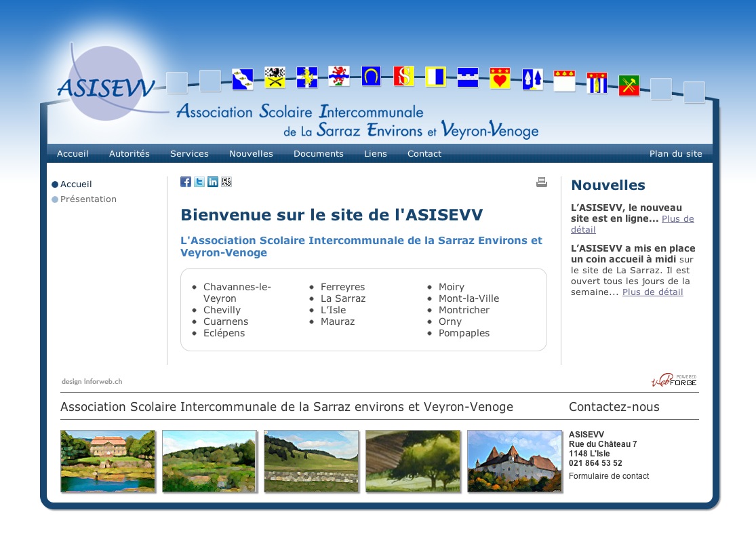Open the large tree painting thumbnail
Image resolution: width=756 pixels, height=550 pixels.
click(413, 461)
